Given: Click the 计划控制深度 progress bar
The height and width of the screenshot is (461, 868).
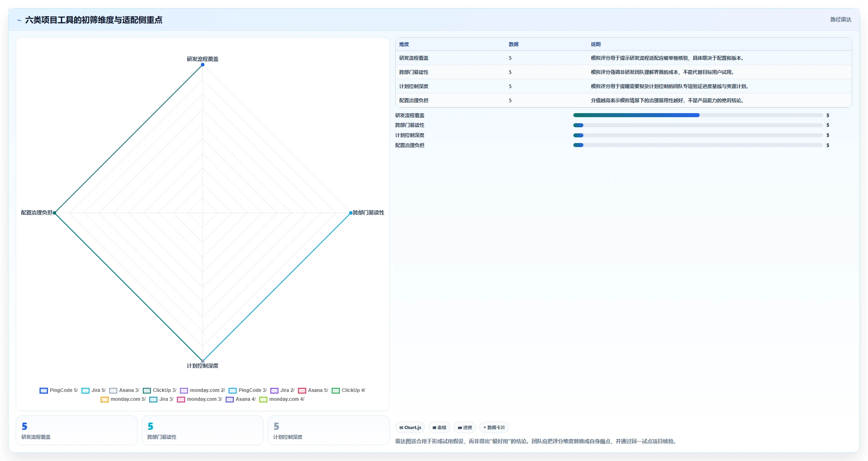Looking at the screenshot, I should point(698,135).
